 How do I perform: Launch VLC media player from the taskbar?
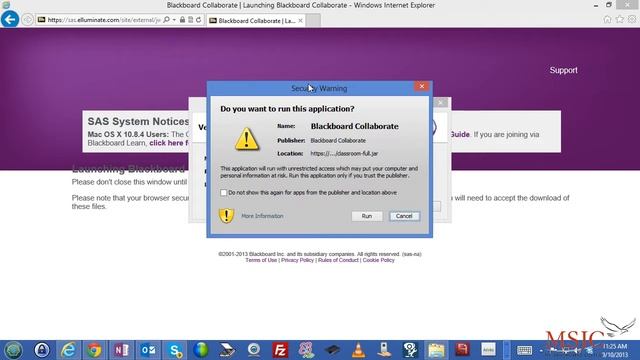tap(358, 350)
